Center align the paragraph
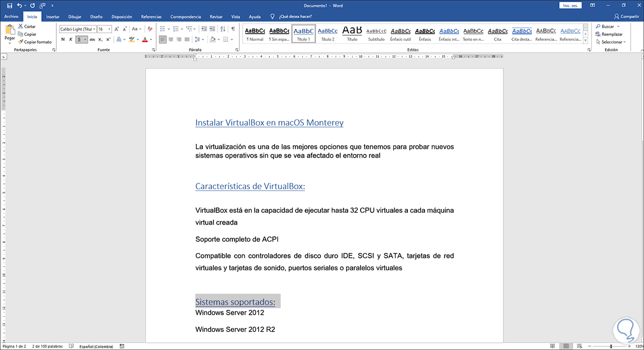This screenshot has width=644, height=350. click(171, 40)
